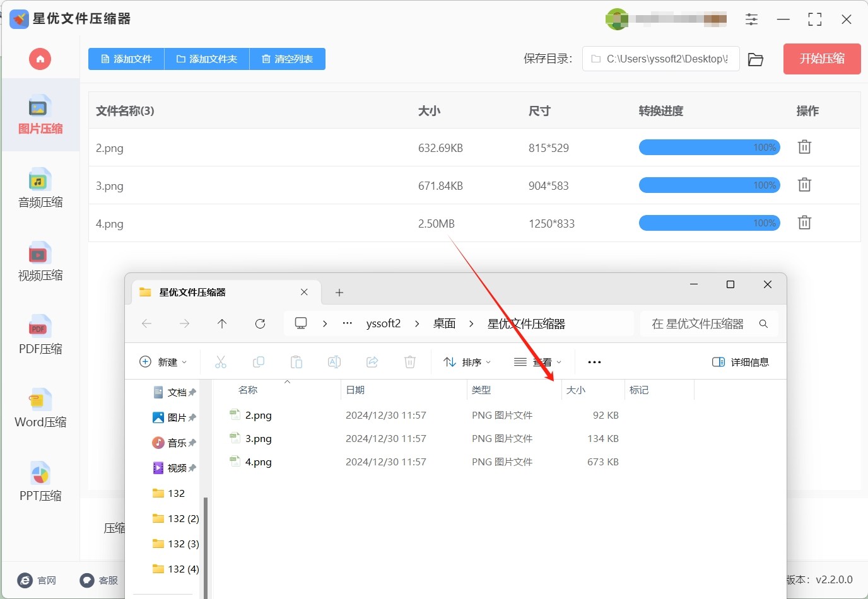The image size is (868, 599).
Task: Expand the 查看 view dropdown
Action: click(x=537, y=362)
